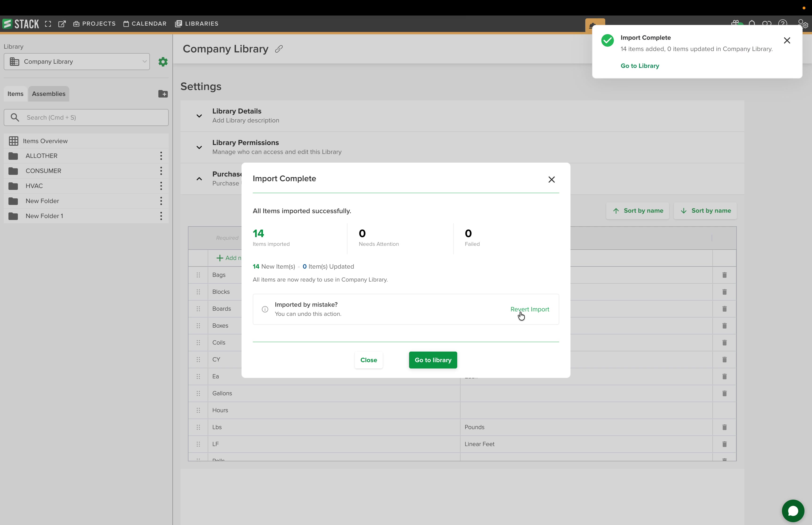Click the Close button in dialog
The height and width of the screenshot is (525, 812).
369,360
